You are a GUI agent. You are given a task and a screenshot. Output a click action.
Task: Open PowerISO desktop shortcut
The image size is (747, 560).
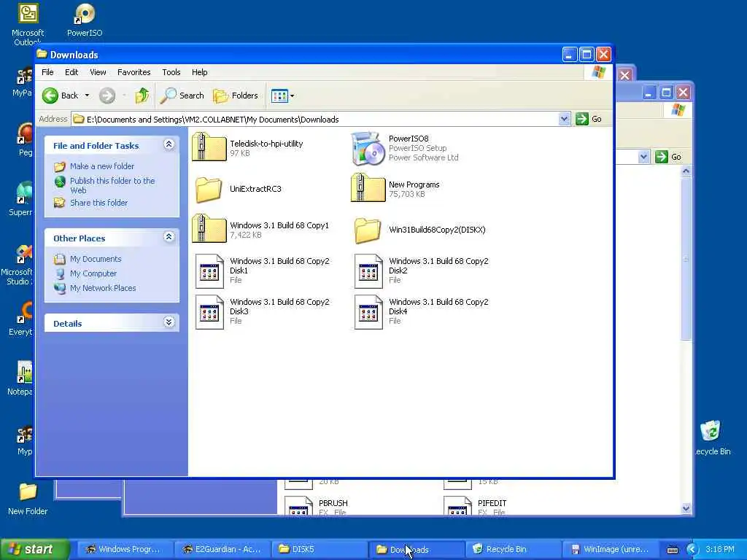(85, 20)
